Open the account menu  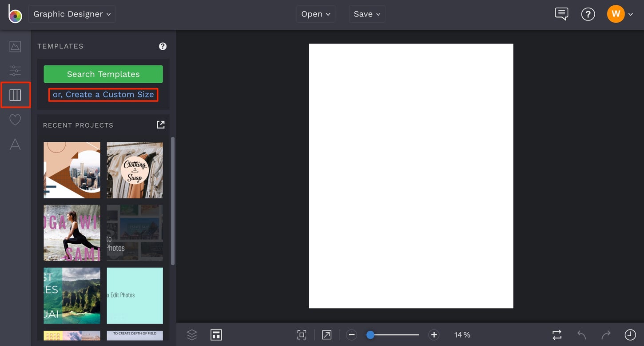(x=620, y=14)
